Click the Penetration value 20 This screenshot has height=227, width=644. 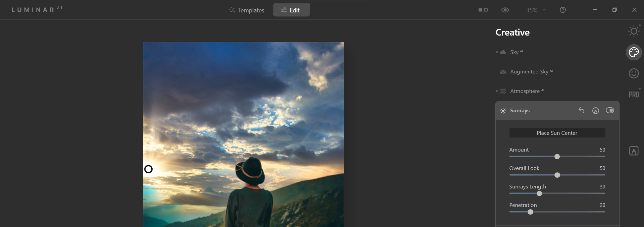(602, 205)
